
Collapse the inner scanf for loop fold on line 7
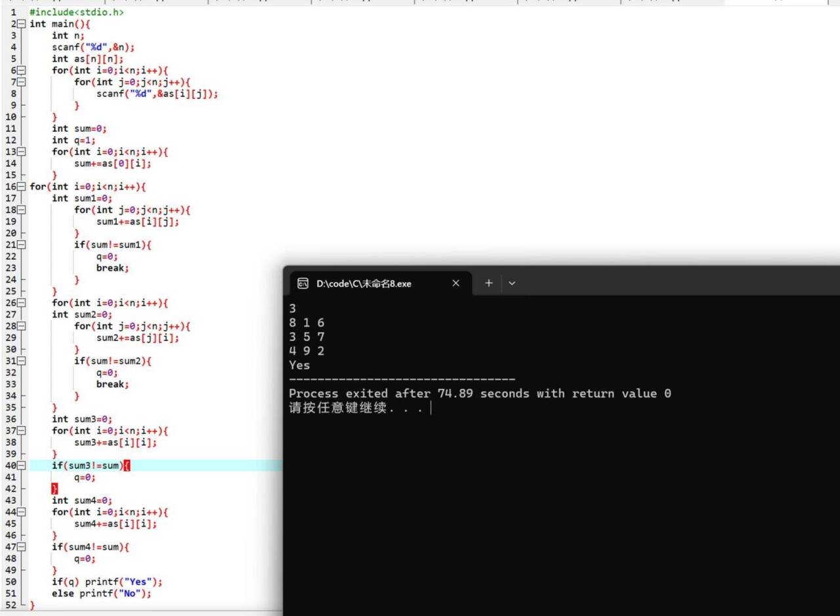point(22,82)
